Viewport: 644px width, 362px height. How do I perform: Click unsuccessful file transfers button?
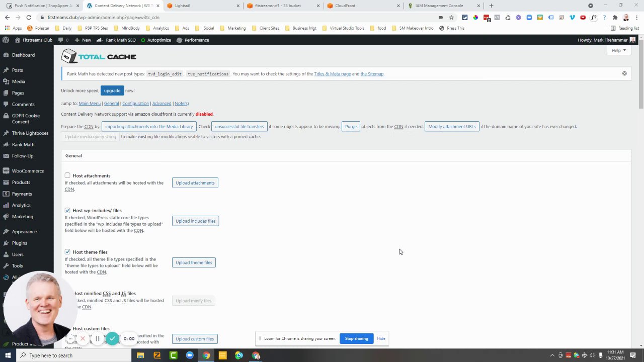coord(239,127)
